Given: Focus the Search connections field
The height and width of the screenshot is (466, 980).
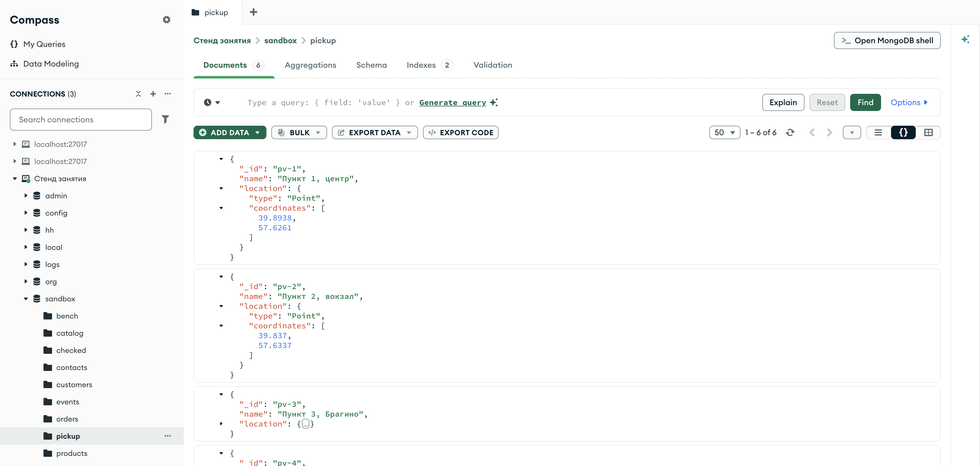Looking at the screenshot, I should point(81,120).
